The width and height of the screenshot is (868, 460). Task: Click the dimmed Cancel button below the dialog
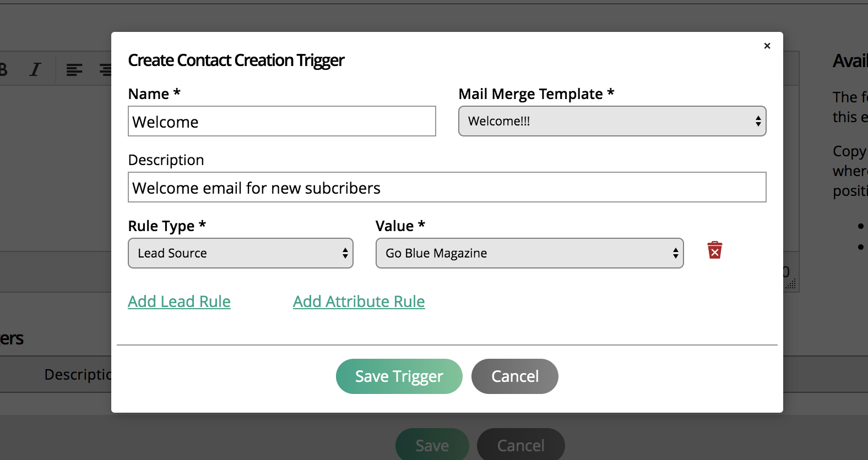[x=520, y=445]
